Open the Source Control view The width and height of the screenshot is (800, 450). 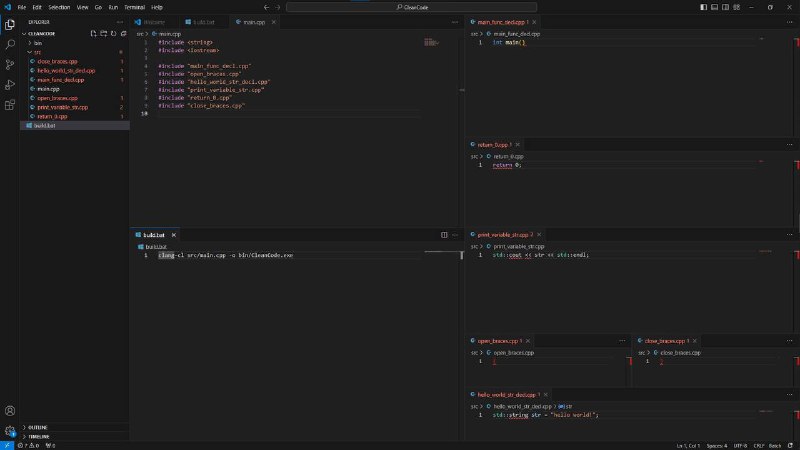(10, 64)
